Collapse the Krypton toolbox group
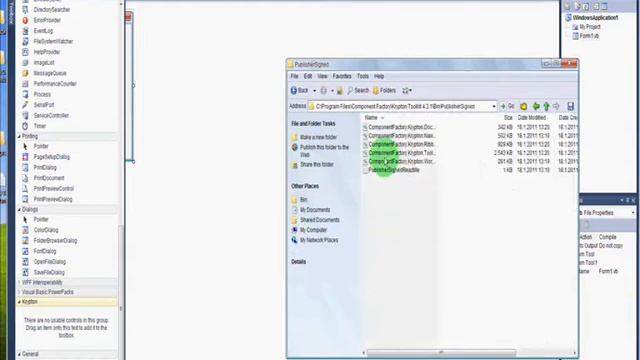This screenshot has height=360, width=640. [x=19, y=302]
